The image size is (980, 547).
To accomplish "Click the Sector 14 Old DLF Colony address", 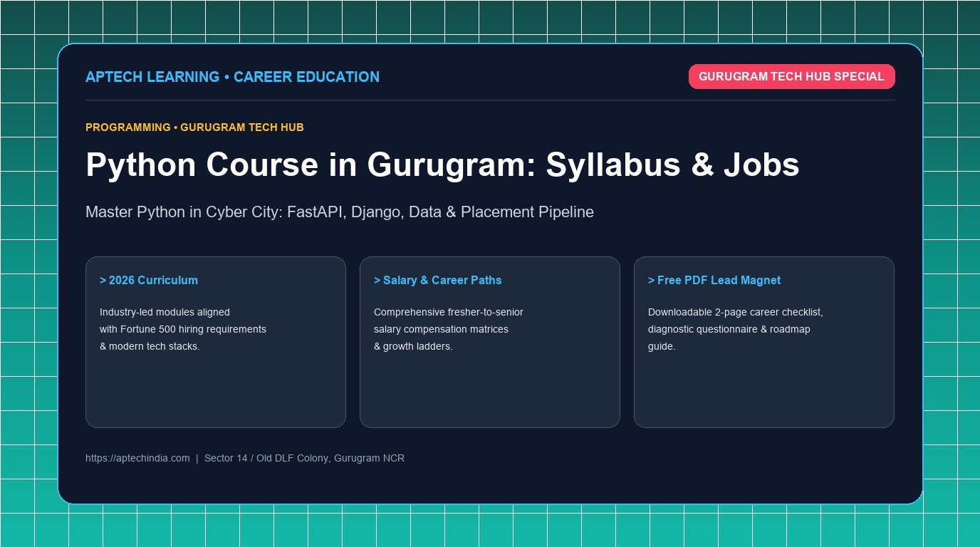I will [304, 459].
